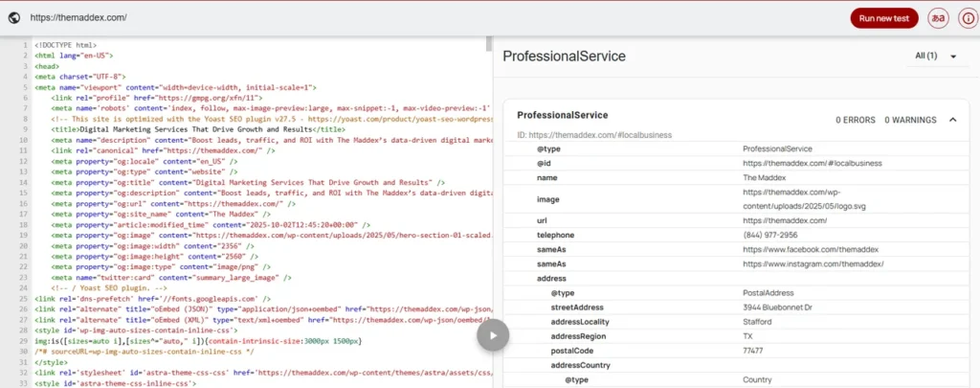Click the Run new test button
Screen dimensions: 980x388
(883, 18)
